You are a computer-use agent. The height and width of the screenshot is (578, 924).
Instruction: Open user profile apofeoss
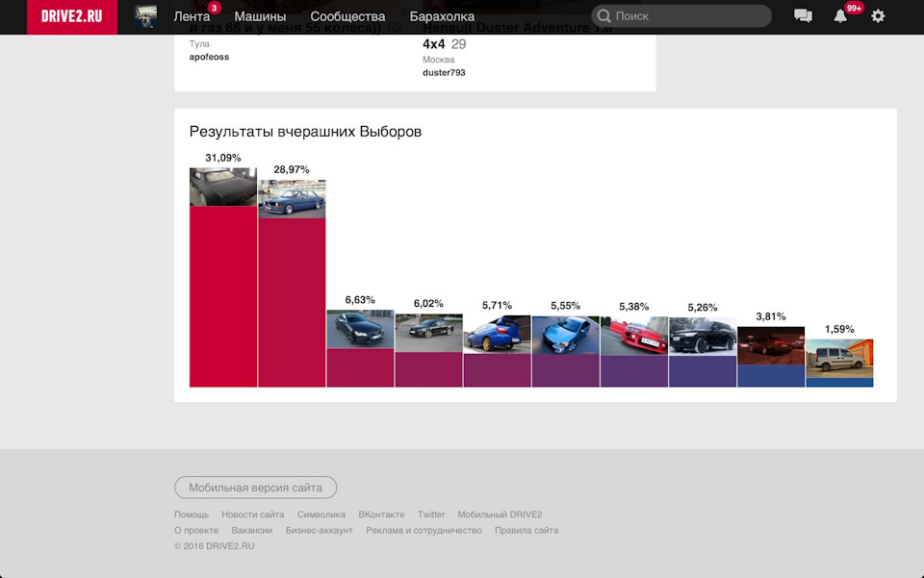tap(209, 56)
